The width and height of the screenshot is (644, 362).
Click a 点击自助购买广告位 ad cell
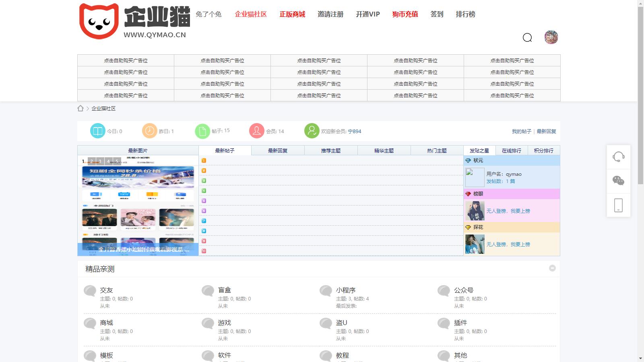coord(125,60)
